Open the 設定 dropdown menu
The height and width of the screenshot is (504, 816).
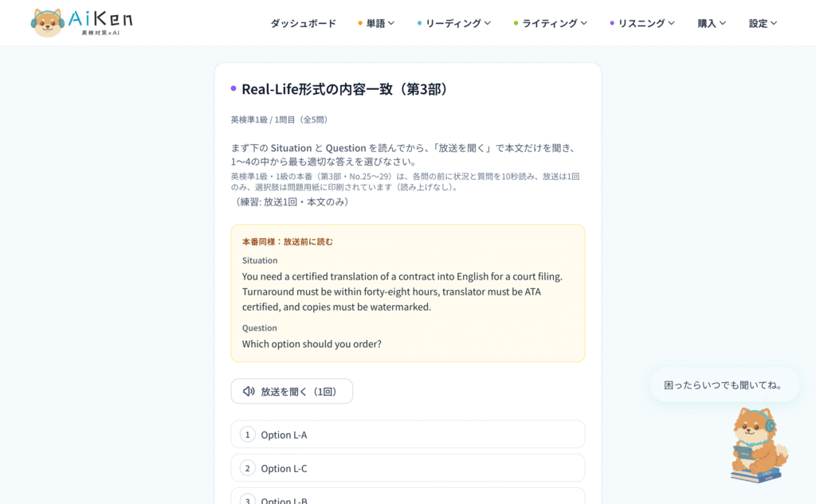(x=763, y=23)
